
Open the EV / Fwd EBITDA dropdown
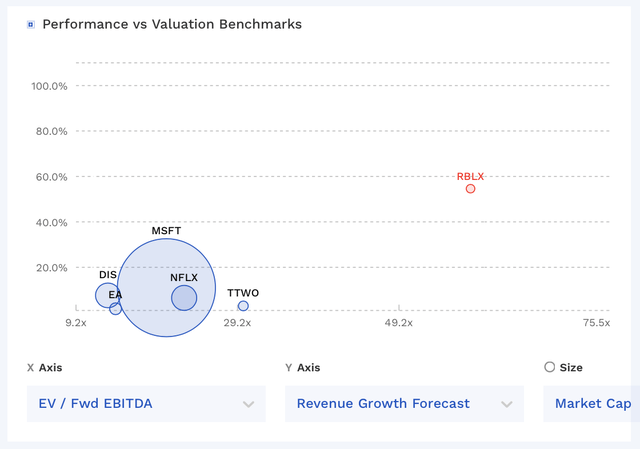click(146, 404)
